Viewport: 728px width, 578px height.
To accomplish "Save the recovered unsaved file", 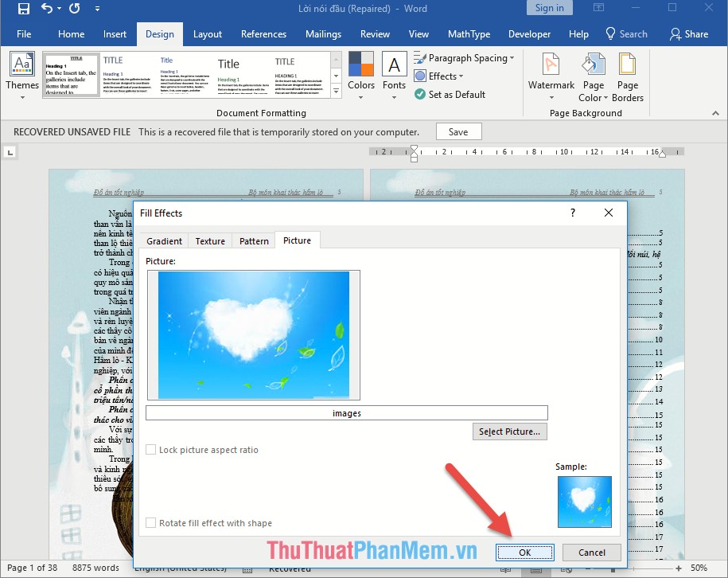I will [458, 131].
